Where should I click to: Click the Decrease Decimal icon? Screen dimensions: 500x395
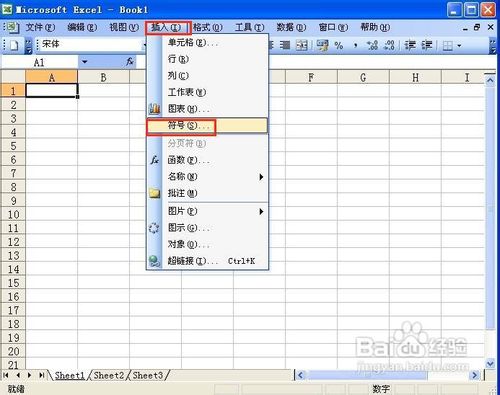coord(389,45)
